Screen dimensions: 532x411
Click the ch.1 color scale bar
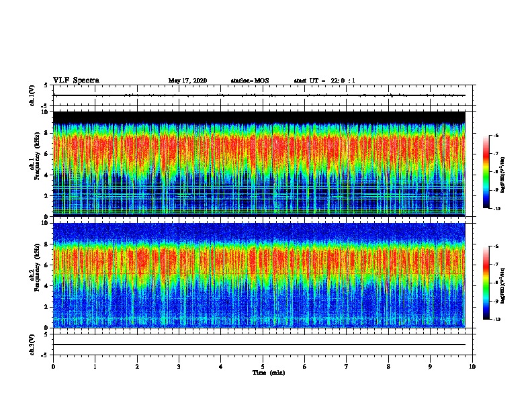coord(486,172)
